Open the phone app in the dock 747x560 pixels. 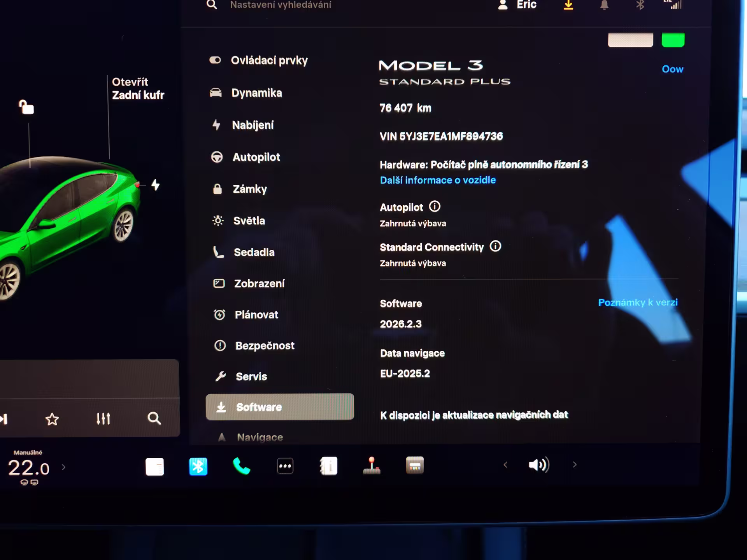(x=241, y=466)
